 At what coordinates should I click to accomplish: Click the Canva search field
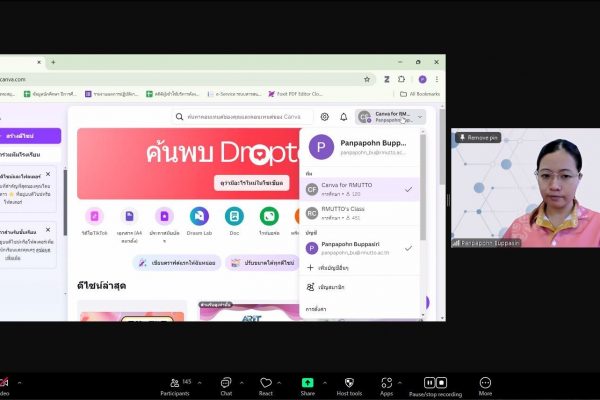click(243, 117)
